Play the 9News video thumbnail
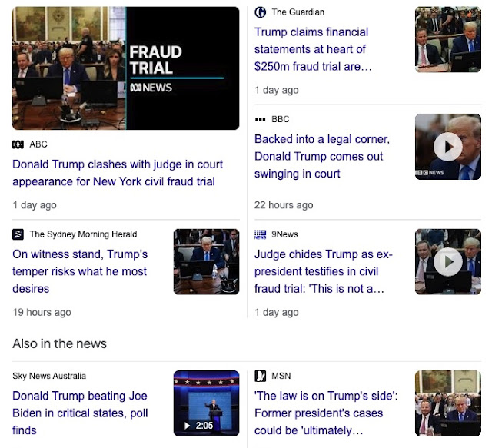 (x=447, y=261)
